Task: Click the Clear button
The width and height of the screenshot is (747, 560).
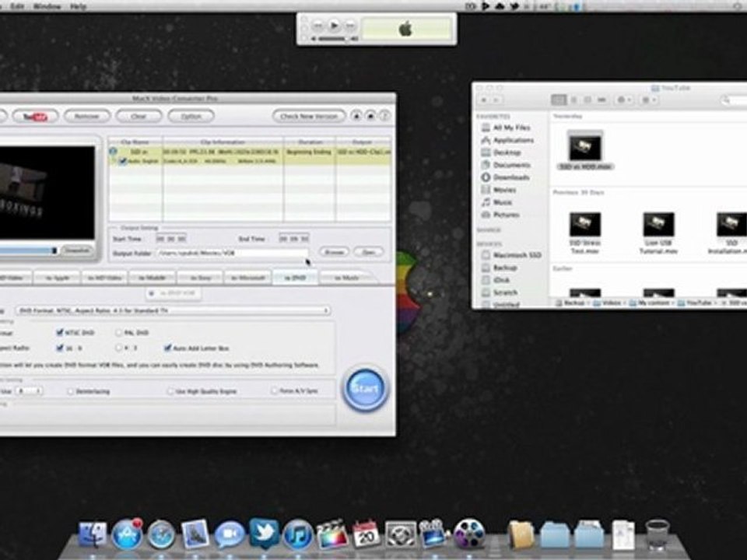Action: point(139,116)
